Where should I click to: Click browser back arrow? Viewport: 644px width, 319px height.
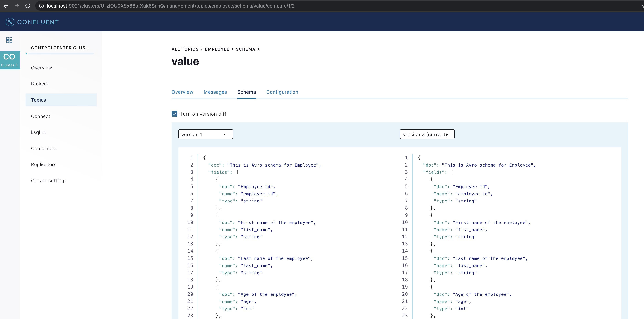click(x=6, y=6)
